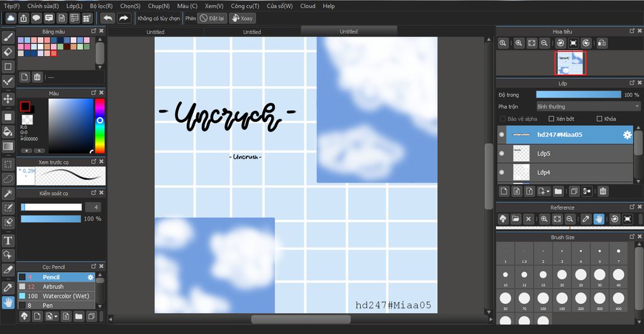The image size is (644, 334).
Task: Enable the Bảo vệ alpha checkbox
Action: pyautogui.click(x=502, y=119)
